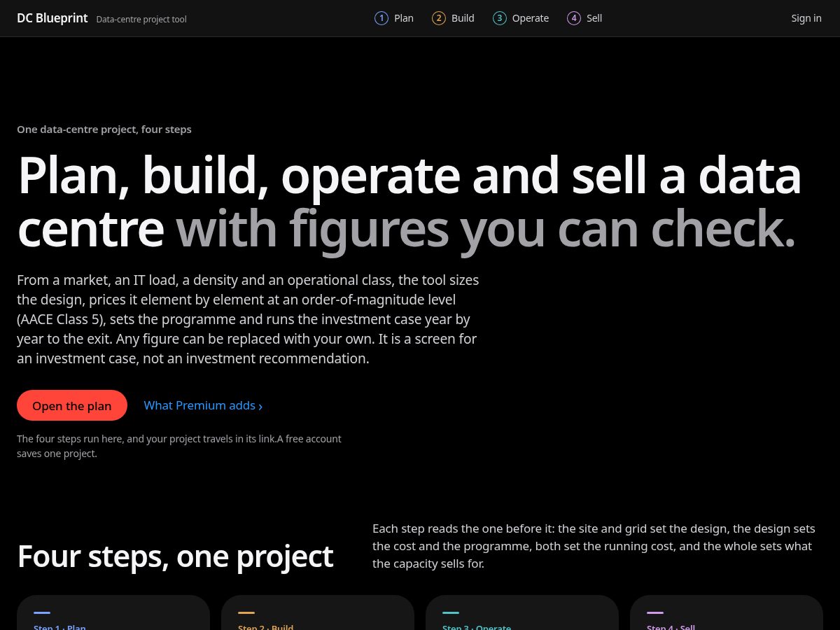The image size is (840, 630).
Task: Click the circled number 3 icon
Action: click(500, 18)
